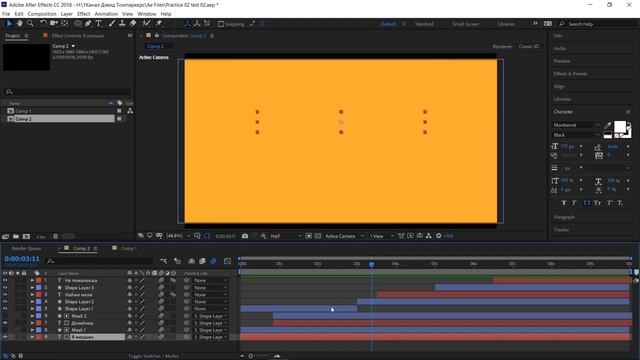Click the eyedropper in Character panel
Screen dimensions: 640x360
(608, 126)
